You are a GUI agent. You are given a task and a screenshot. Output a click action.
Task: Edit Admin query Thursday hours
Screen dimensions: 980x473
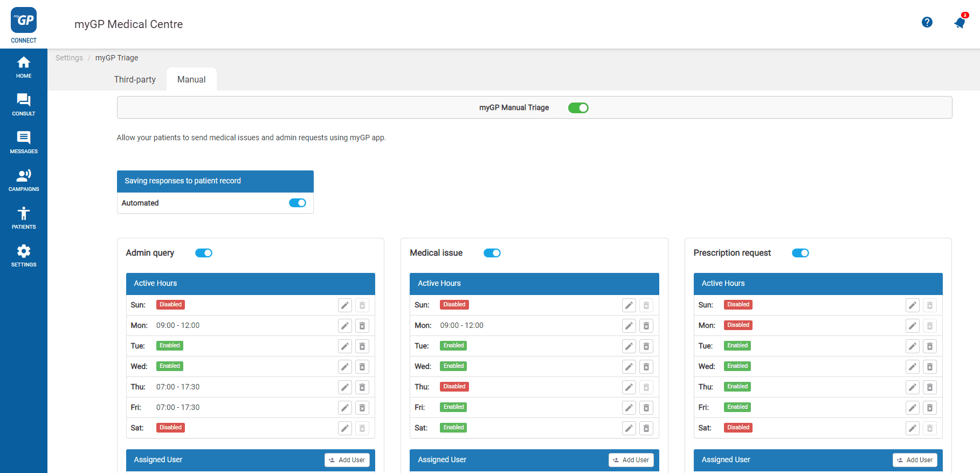pos(345,387)
